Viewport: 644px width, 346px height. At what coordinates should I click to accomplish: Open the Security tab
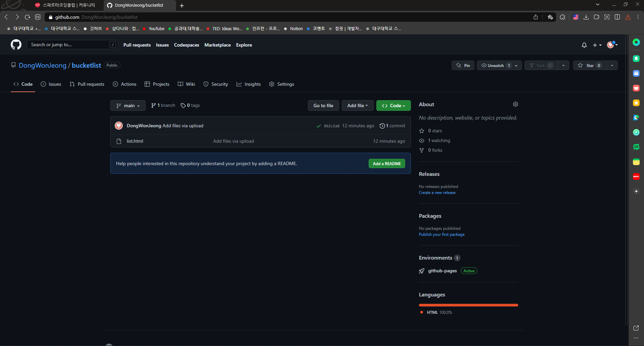[x=216, y=84]
